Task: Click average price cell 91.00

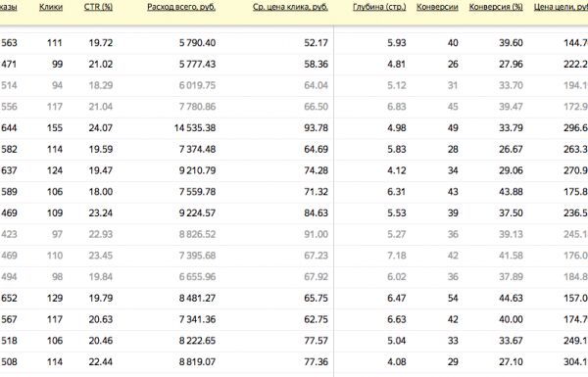Action: [x=317, y=234]
